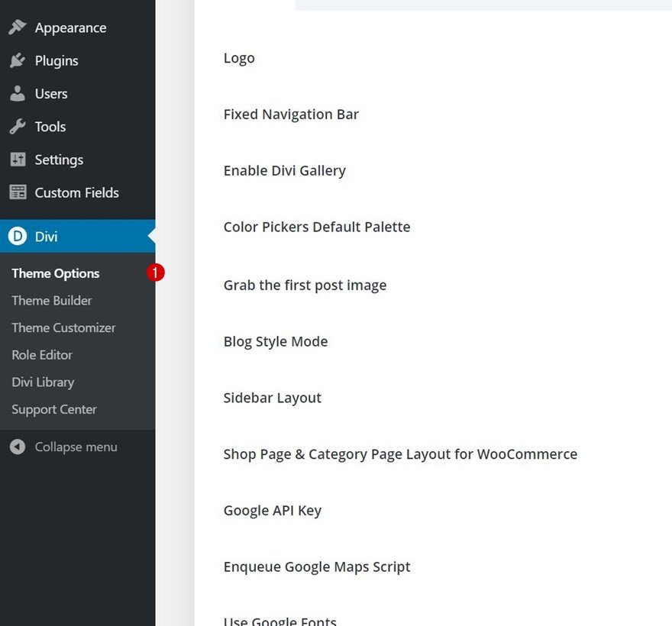Open the Color Pickers Default Palette setting

pos(316,227)
